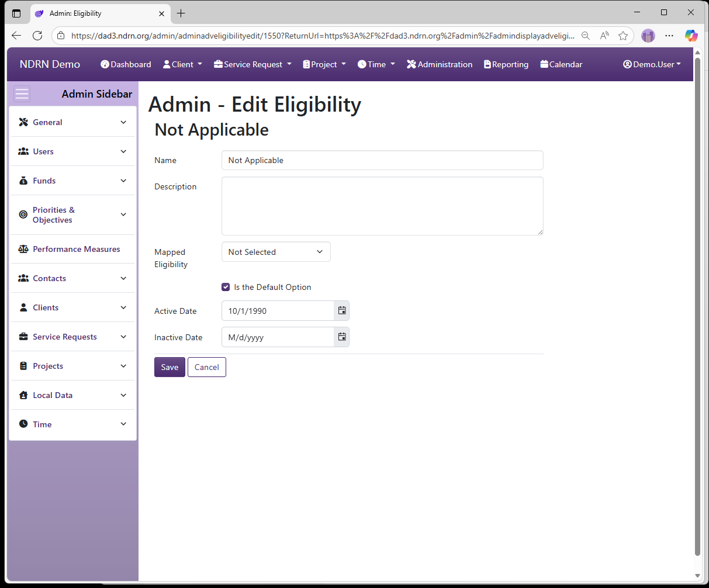
Task: Click the zoom magnifier icon in address bar
Action: (586, 36)
